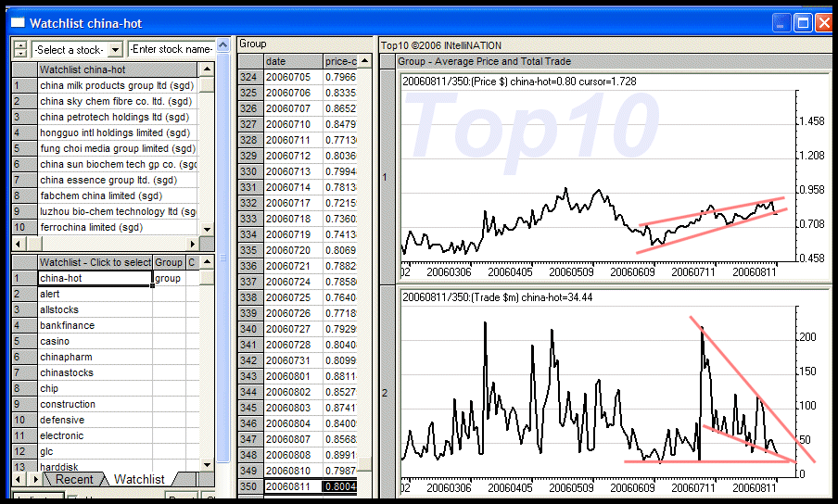The image size is (838, 504).
Task: Select date cell 20060705
Action: click(x=294, y=78)
